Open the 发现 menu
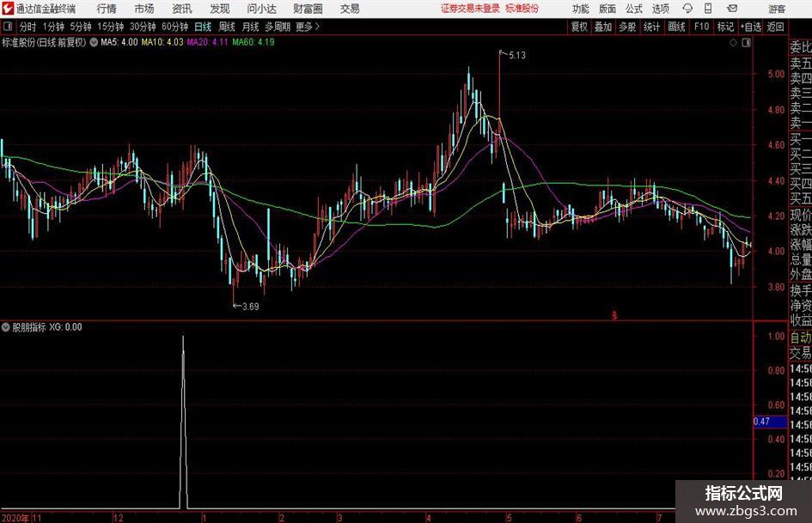This screenshot has height=523, width=812. point(220,9)
